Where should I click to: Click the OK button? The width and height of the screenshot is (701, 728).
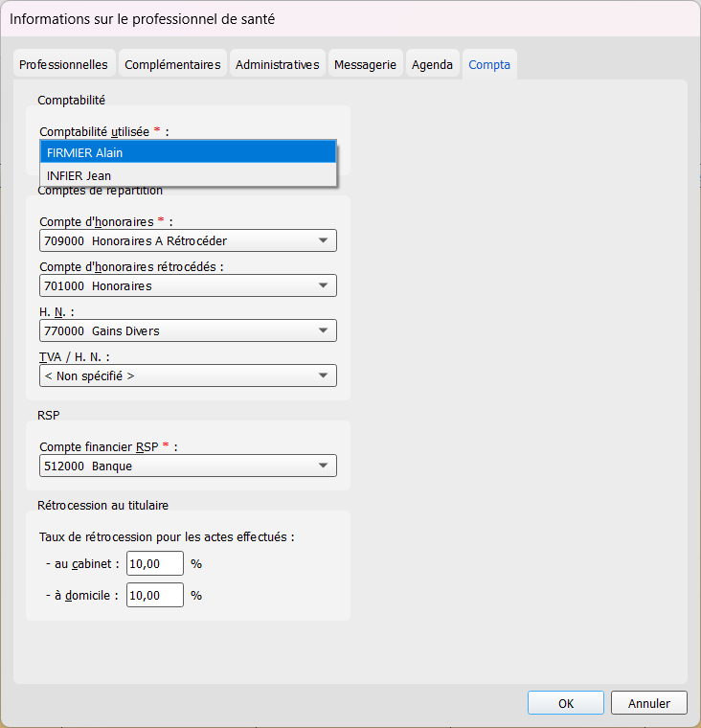coord(565,703)
